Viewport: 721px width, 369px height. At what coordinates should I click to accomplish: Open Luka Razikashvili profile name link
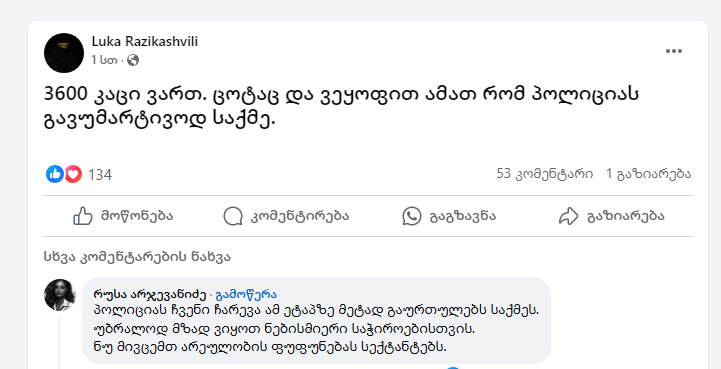pos(145,42)
